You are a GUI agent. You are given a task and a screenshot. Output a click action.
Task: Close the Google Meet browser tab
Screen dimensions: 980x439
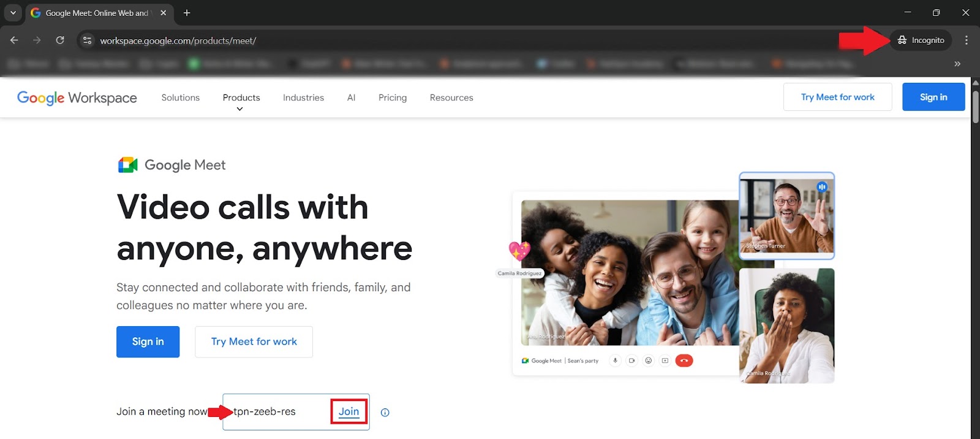tap(163, 13)
